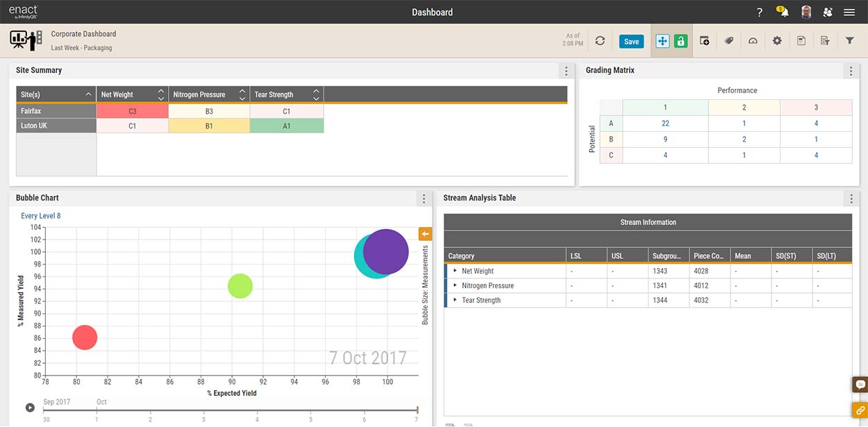Viewport: 868px width, 427px height.
Task: Open Stream Analysis Table options menu
Action: (x=852, y=199)
